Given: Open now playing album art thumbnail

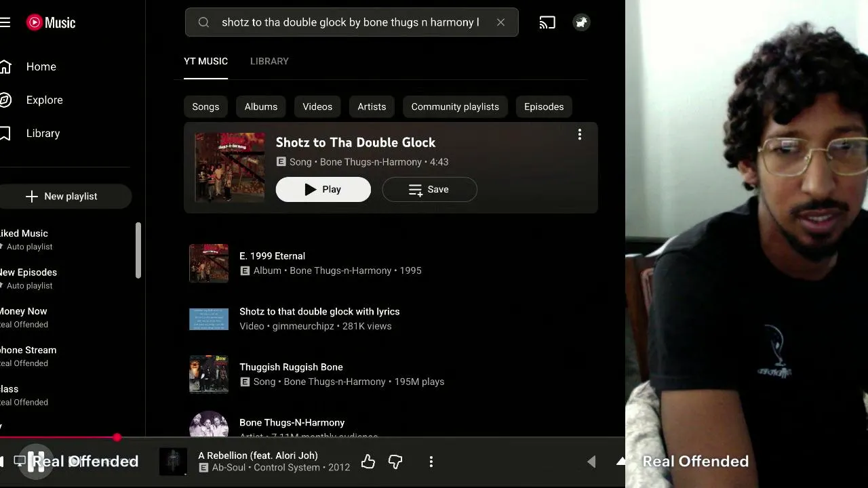Looking at the screenshot, I should [173, 462].
